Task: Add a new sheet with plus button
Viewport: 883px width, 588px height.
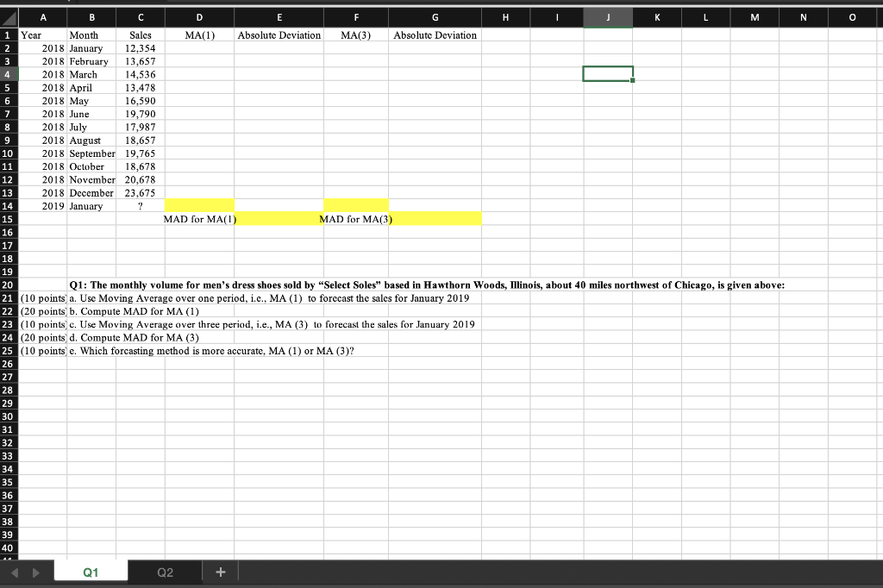Action: point(220,572)
